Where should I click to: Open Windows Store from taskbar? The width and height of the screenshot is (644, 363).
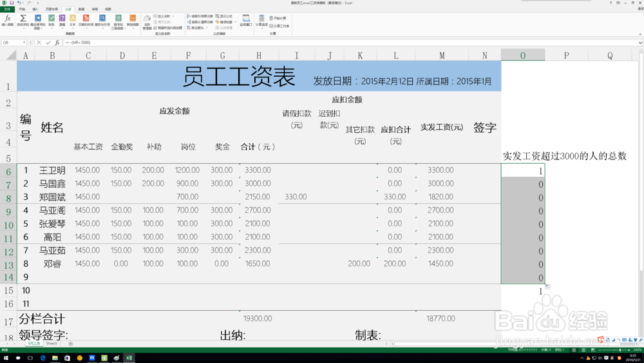click(67, 358)
